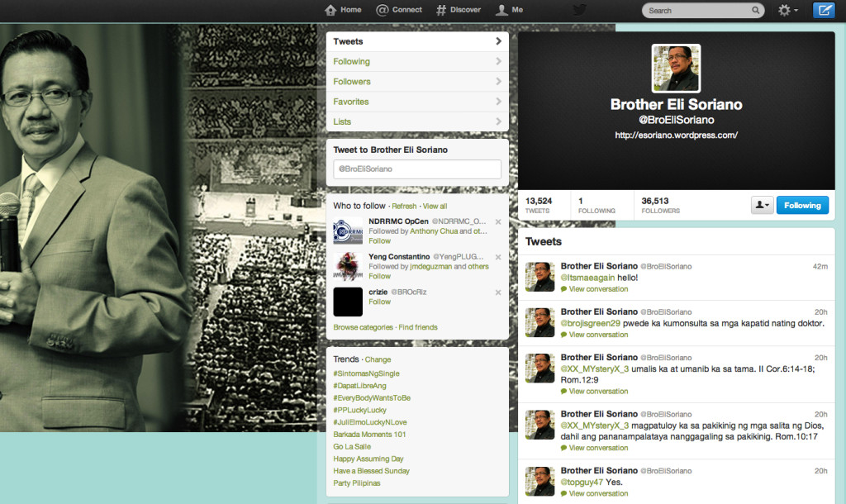The image size is (846, 504).
Task: Refresh Who to follow suggestions
Action: (404, 206)
